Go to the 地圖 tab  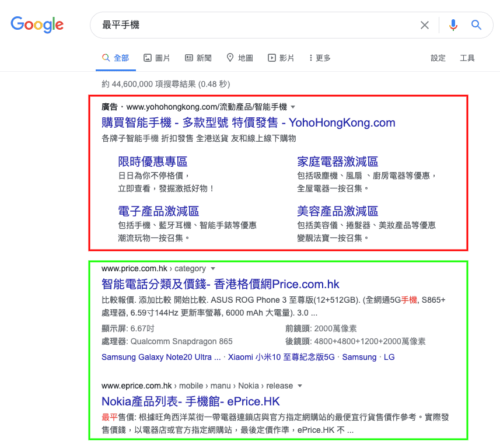pos(239,58)
